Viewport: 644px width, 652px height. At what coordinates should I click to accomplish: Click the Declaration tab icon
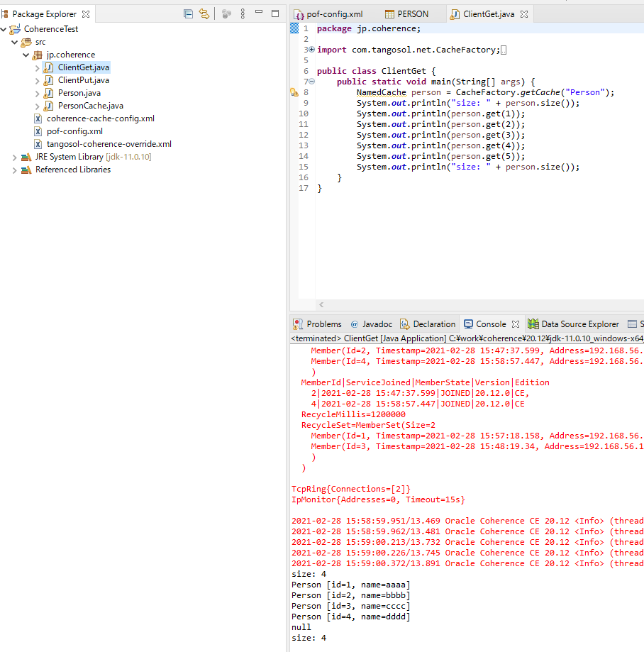[404, 324]
